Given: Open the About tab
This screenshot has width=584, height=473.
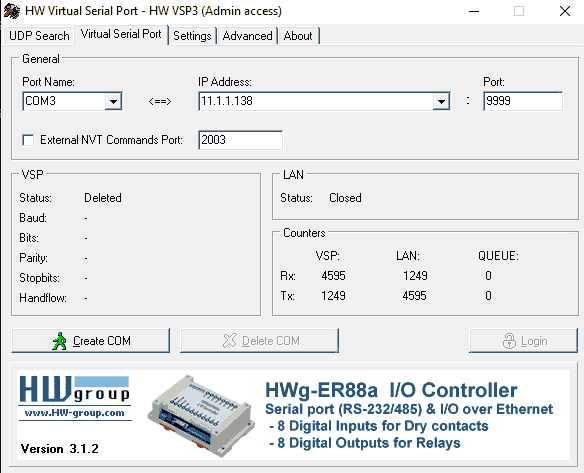Looking at the screenshot, I should pos(298,36).
